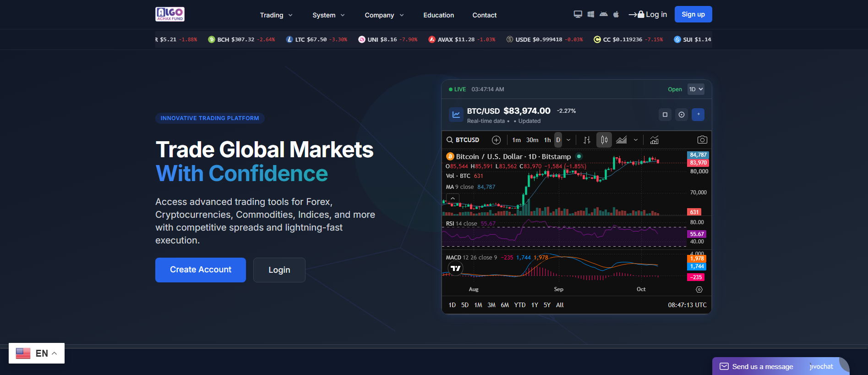Click the circular target icon in chart header
Image resolution: width=868 pixels, height=375 pixels.
coord(682,115)
